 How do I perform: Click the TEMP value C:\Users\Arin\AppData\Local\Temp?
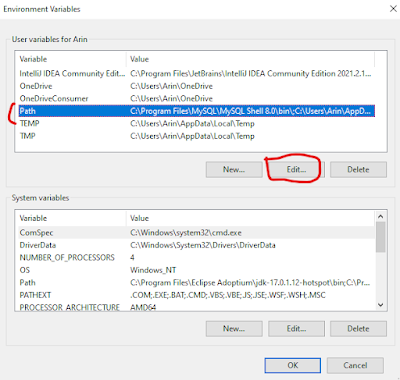point(192,124)
